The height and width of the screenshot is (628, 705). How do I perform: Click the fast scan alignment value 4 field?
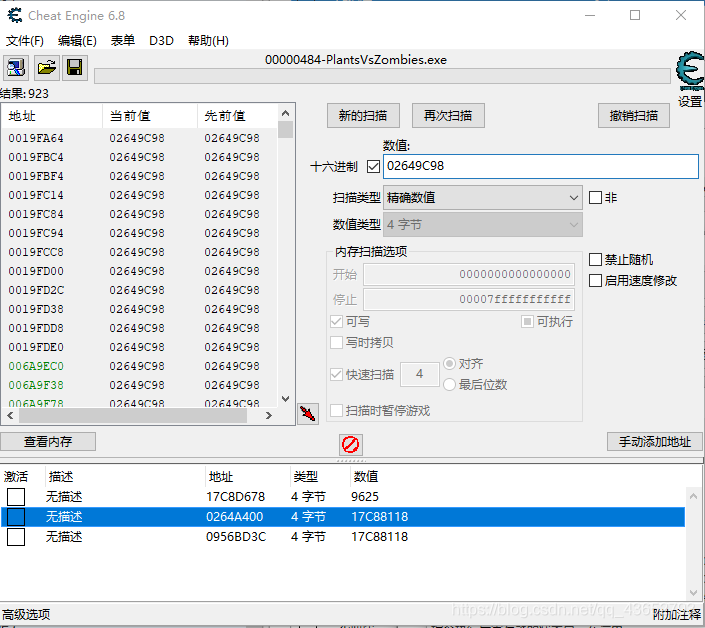point(420,374)
